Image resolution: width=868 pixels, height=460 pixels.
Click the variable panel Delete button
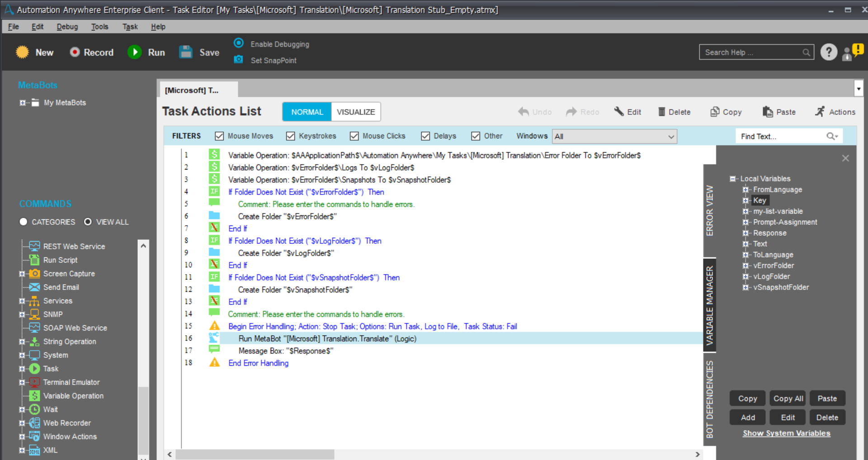827,417
